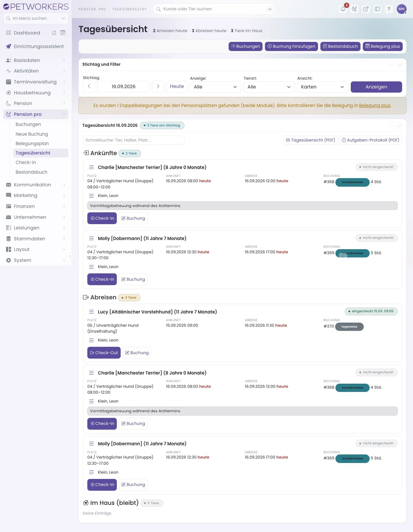Click the Schnellsuche input field
413x532 pixels.
[134, 140]
